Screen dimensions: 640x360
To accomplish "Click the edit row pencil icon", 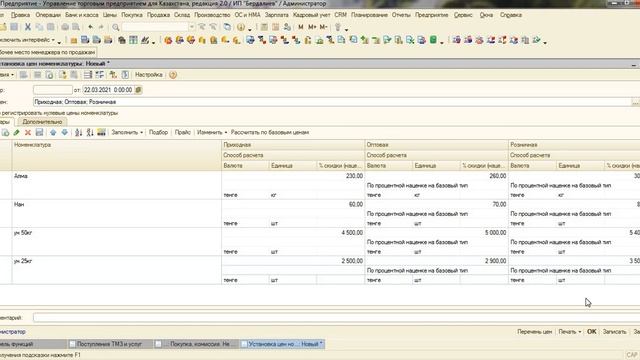I will [x=16, y=132].
